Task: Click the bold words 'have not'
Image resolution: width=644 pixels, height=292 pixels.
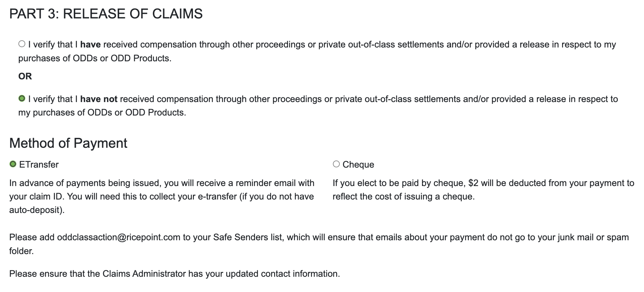Action: [99, 99]
